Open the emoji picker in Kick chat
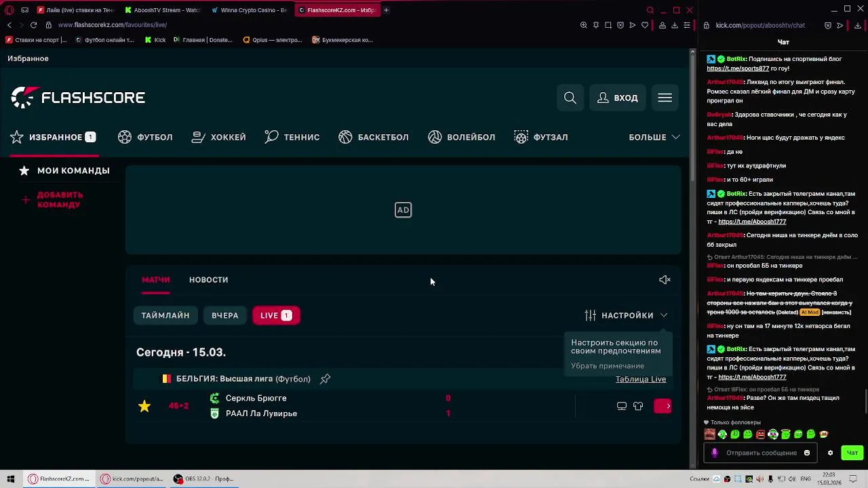Image resolution: width=868 pixels, height=488 pixels. click(807, 453)
